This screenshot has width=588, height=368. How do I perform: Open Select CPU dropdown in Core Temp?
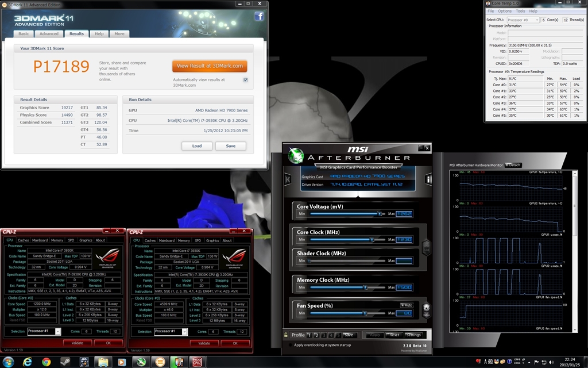(523, 20)
